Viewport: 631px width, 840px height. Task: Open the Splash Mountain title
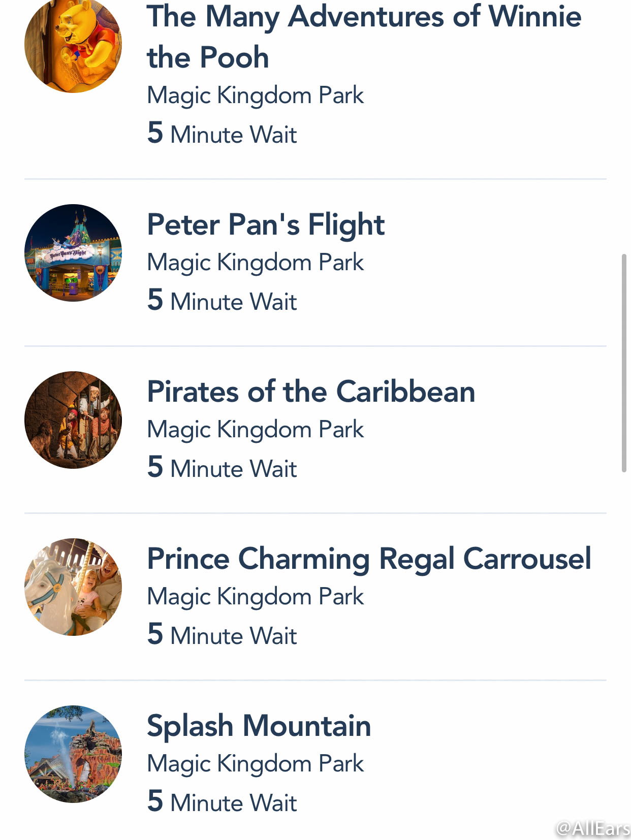coord(259,727)
